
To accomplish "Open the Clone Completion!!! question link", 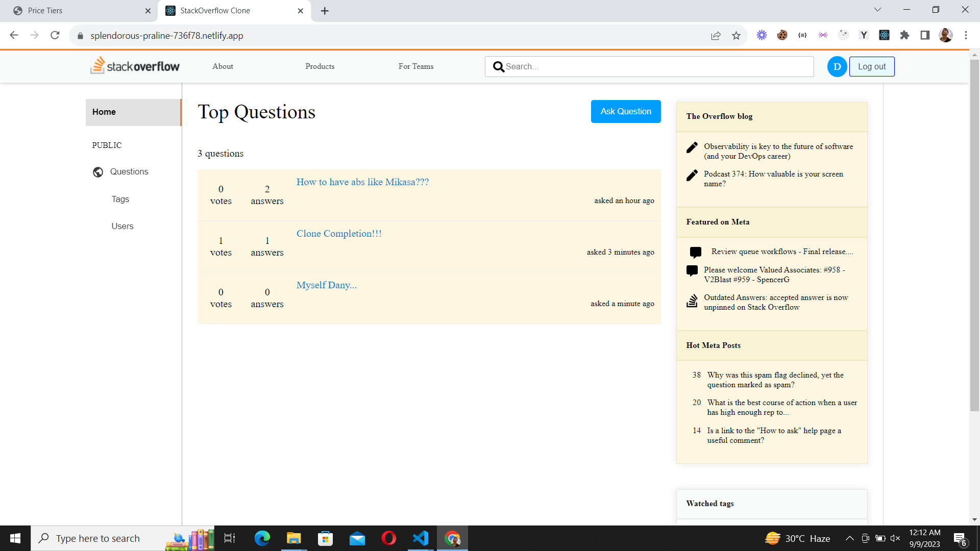I will (339, 234).
